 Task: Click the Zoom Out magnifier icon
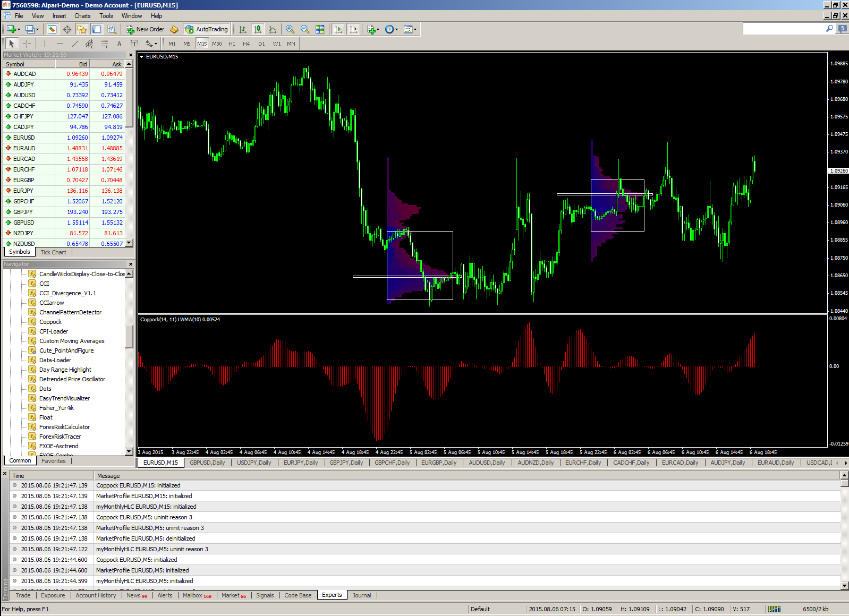point(304,29)
